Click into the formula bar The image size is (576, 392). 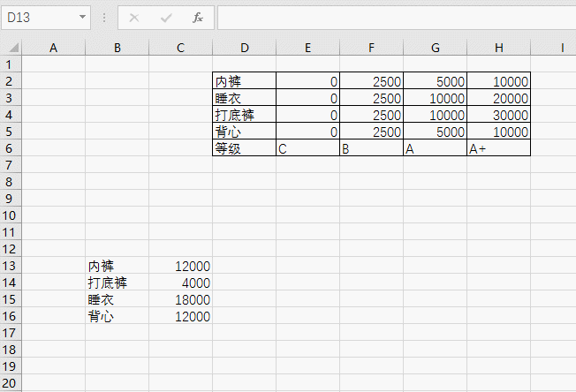point(397,18)
